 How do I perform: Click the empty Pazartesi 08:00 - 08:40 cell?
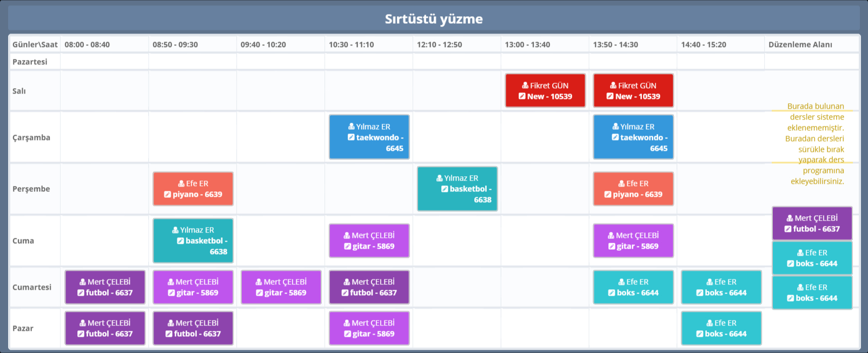pyautogui.click(x=104, y=62)
